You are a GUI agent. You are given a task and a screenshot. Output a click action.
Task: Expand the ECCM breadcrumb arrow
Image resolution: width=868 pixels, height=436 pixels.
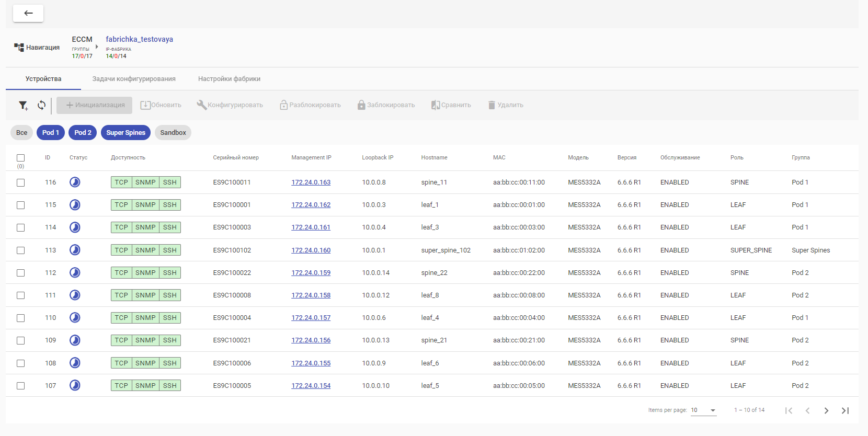coord(97,47)
